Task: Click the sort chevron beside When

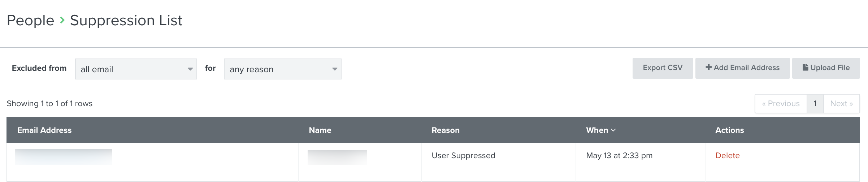Action: [613, 130]
